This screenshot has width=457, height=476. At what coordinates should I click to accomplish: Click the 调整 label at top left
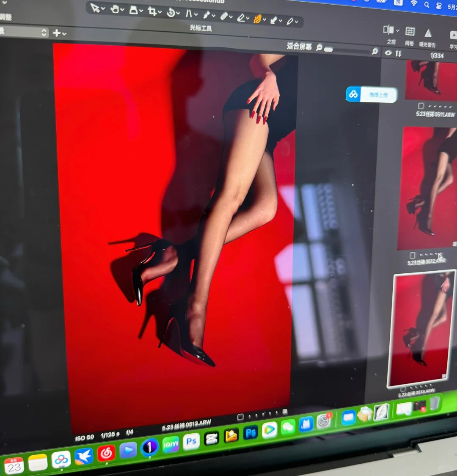click(x=6, y=17)
